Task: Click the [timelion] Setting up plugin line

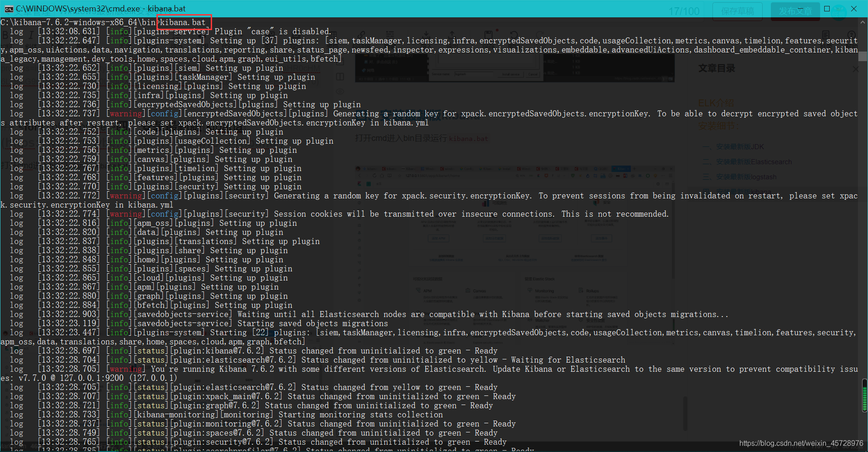Action: (156, 168)
